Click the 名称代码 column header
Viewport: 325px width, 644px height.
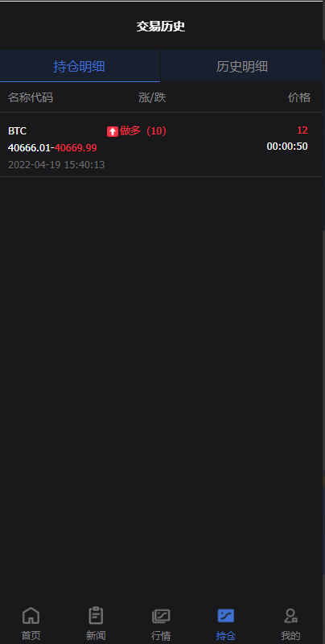coord(31,97)
